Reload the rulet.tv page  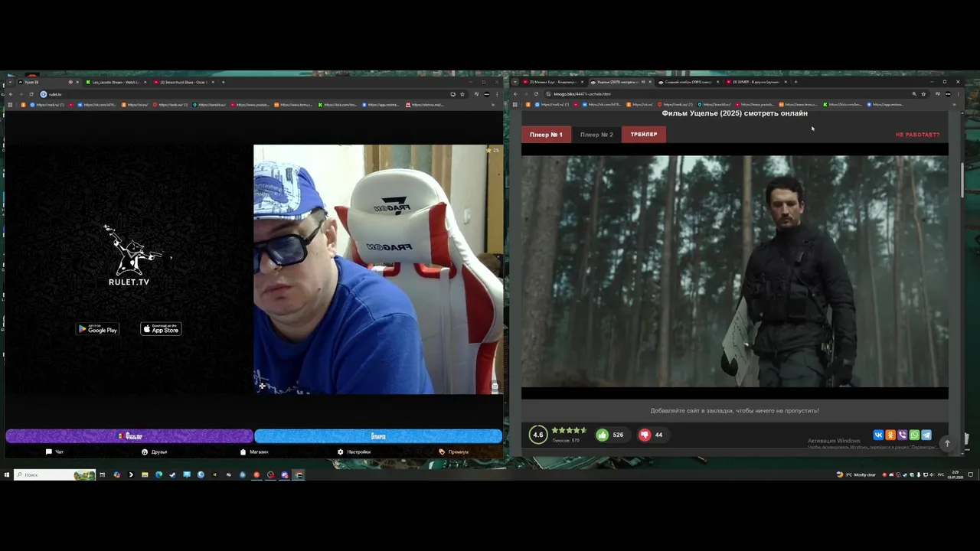click(31, 94)
